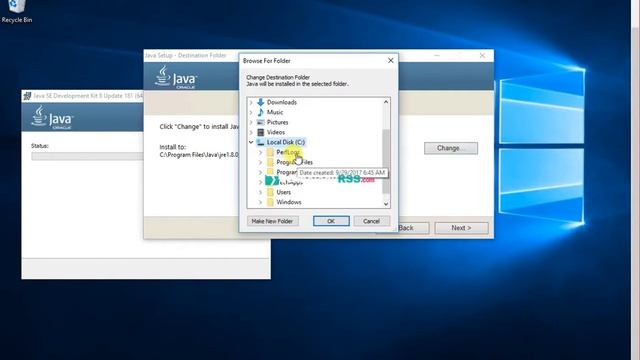Expand the Pictures tree node

pyautogui.click(x=251, y=122)
